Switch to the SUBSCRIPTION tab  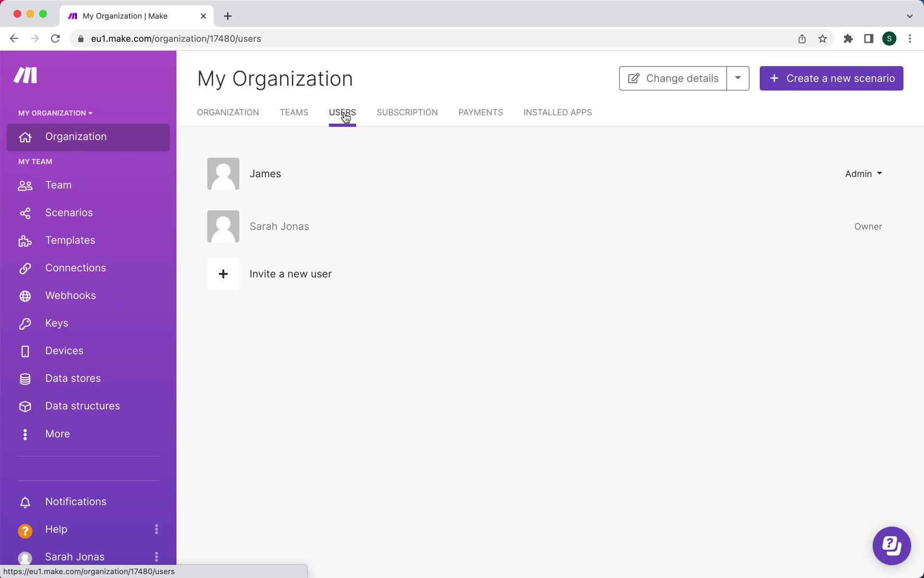click(407, 112)
